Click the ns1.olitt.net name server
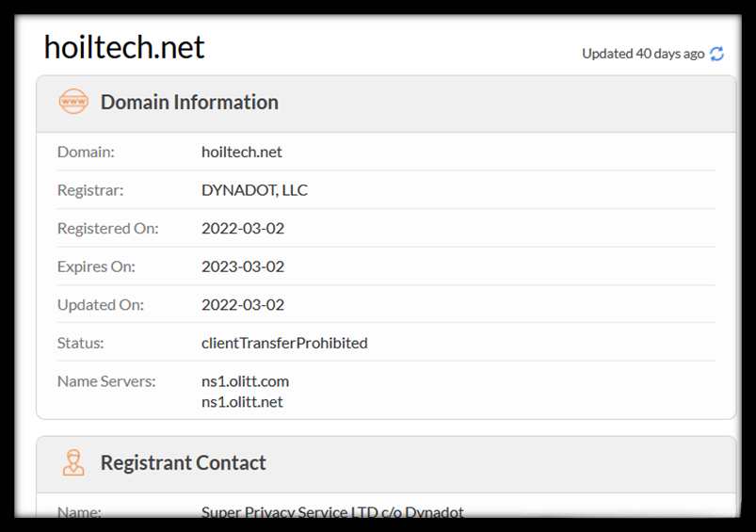 242,402
